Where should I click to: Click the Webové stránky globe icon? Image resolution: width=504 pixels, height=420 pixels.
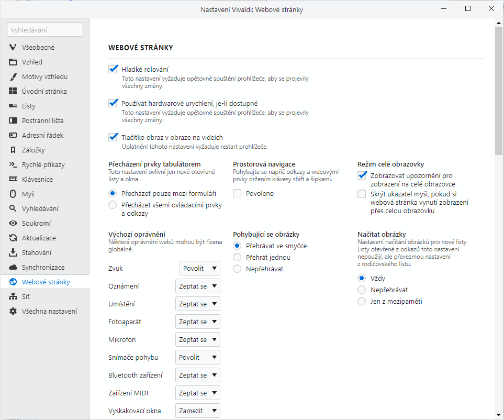click(13, 282)
